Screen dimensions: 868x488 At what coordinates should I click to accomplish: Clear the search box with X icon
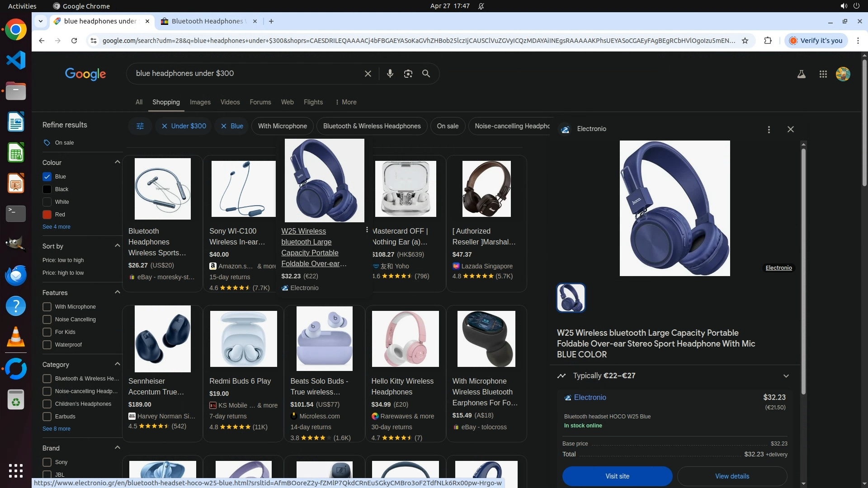tap(368, 74)
